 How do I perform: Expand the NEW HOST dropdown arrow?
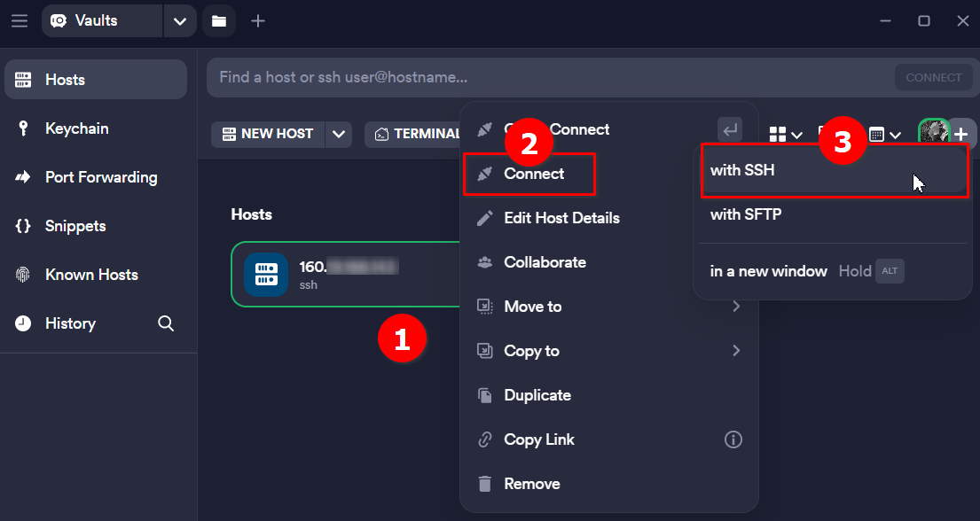pyautogui.click(x=339, y=135)
